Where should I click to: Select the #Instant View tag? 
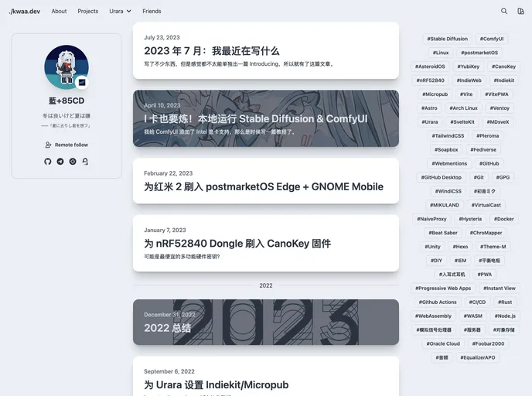pos(499,288)
